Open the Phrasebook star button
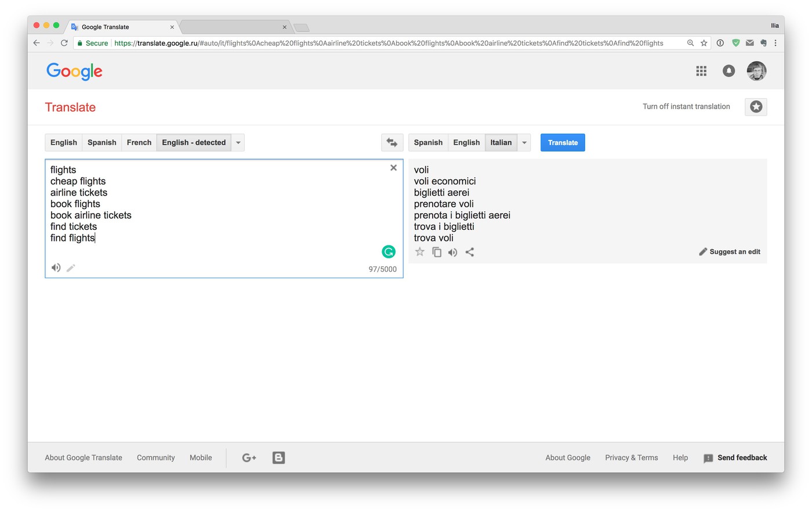The width and height of the screenshot is (812, 512). pos(756,107)
